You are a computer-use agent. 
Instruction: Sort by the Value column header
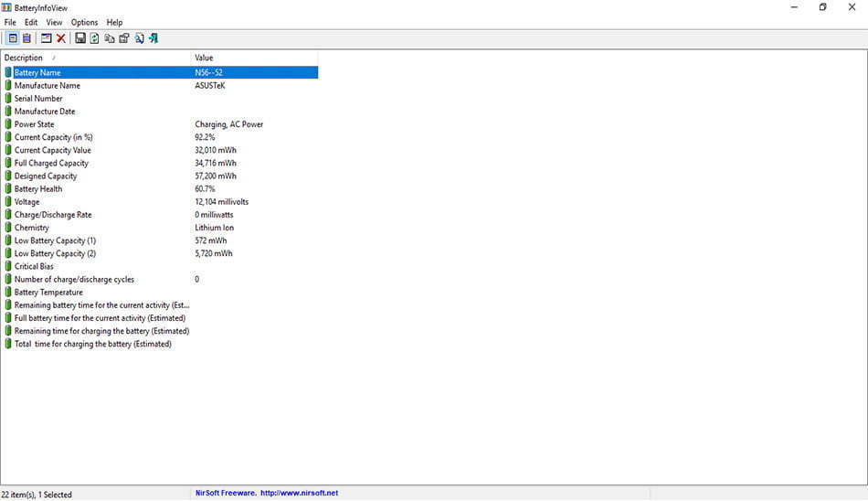255,58
